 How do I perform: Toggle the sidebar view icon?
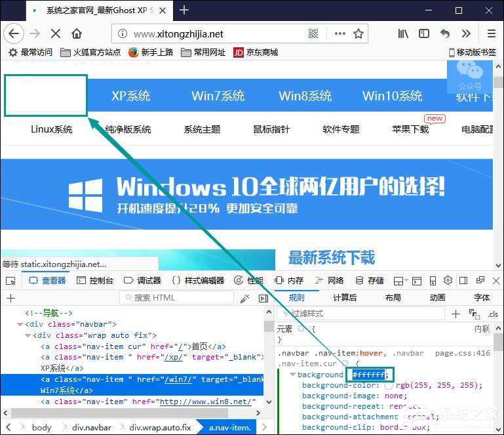tap(424, 33)
